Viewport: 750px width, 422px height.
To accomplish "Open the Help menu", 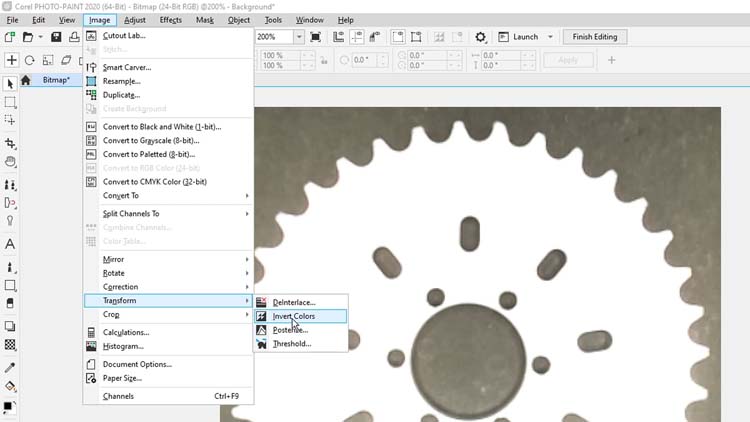I will [x=345, y=20].
